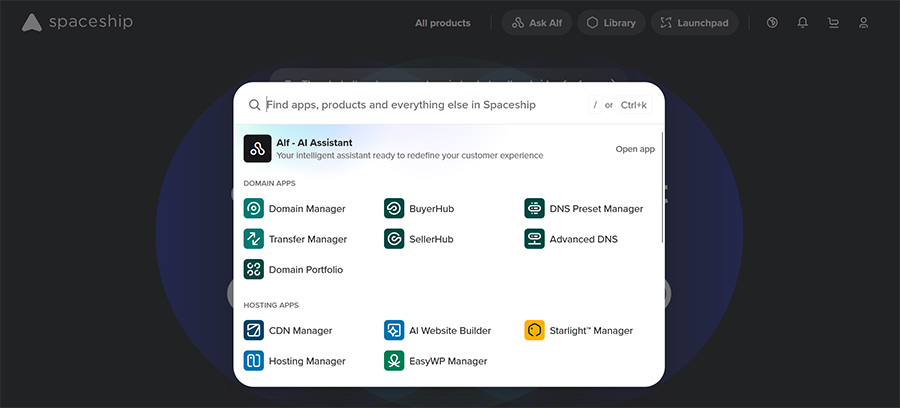The image size is (900, 408).
Task: Open Advanced DNS label
Action: point(583,239)
